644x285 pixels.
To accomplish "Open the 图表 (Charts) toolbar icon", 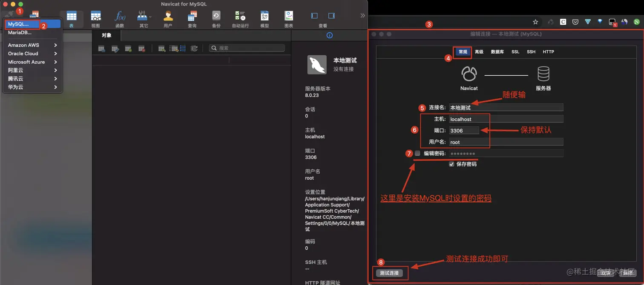I will pyautogui.click(x=289, y=19).
